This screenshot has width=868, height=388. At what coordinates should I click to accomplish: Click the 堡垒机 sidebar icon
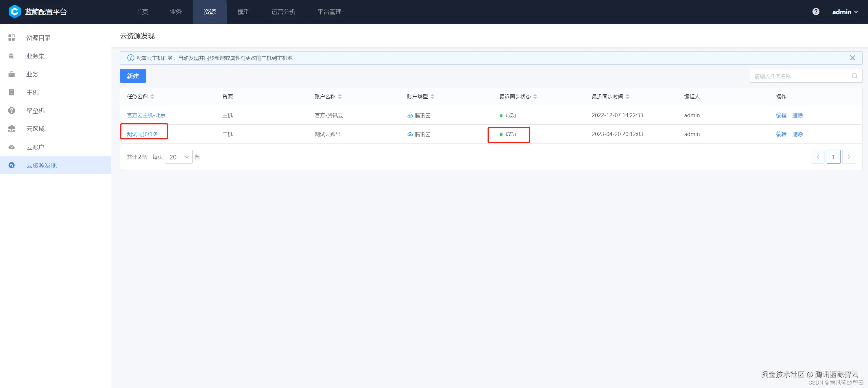pos(12,111)
